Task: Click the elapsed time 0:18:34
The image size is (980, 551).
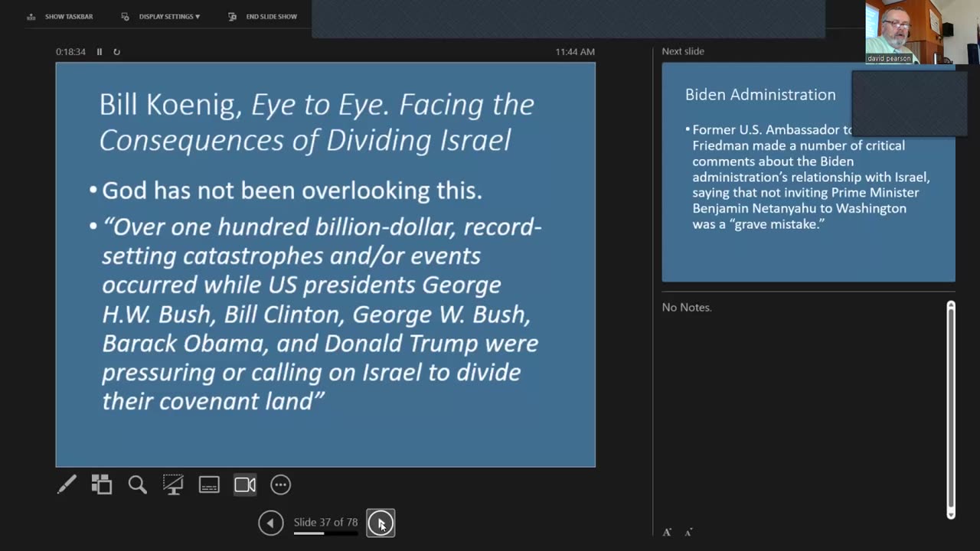Action: (x=70, y=52)
